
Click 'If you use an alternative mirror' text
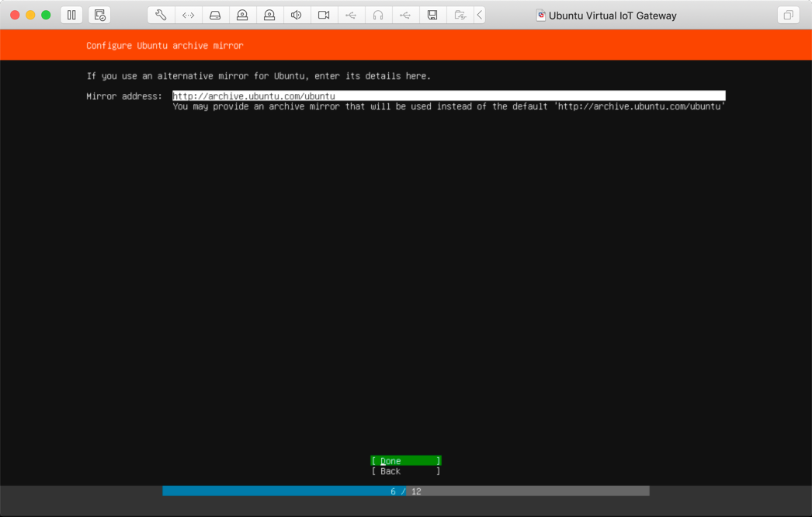tap(259, 76)
